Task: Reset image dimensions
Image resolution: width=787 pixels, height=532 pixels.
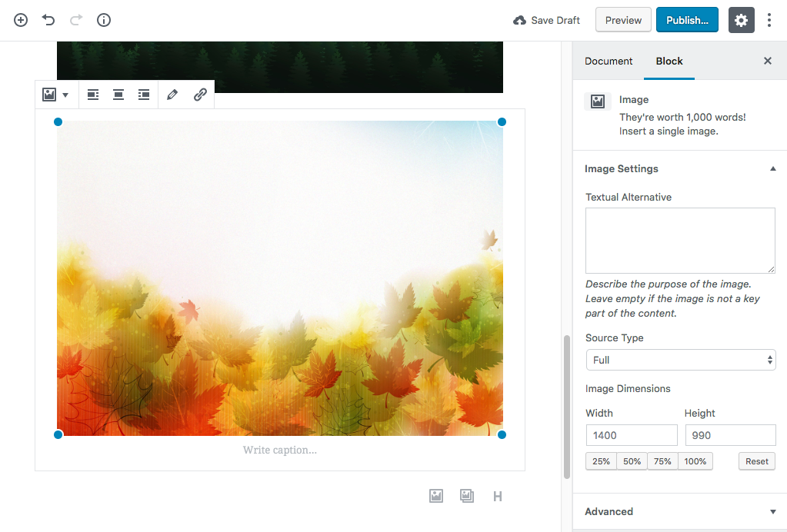Action: pyautogui.click(x=757, y=461)
